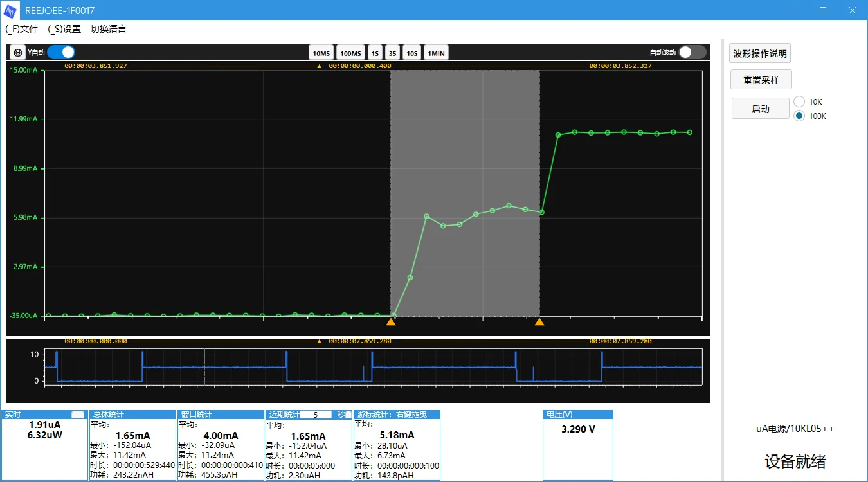Screen dimensions: 868x482
Task: Open 波形操作说明 waveform instructions
Action: (x=760, y=53)
